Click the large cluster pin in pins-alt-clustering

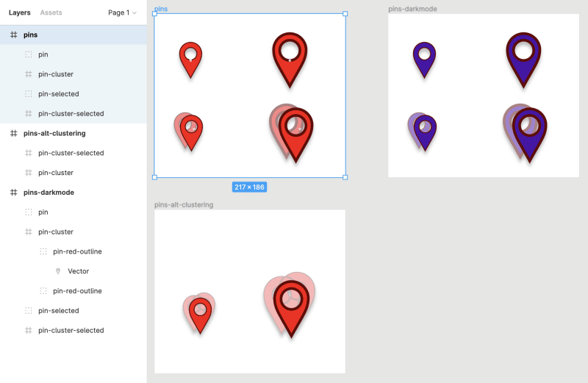tap(290, 305)
